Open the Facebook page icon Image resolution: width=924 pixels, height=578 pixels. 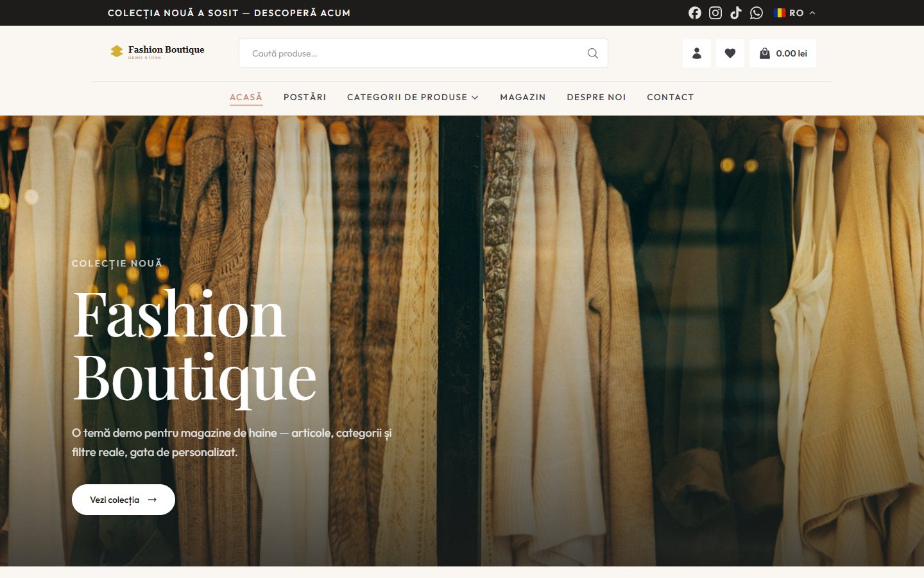coord(695,13)
